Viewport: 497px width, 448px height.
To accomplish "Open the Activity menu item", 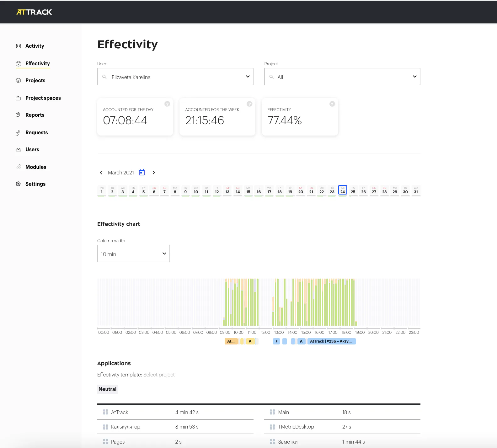I will tap(35, 46).
